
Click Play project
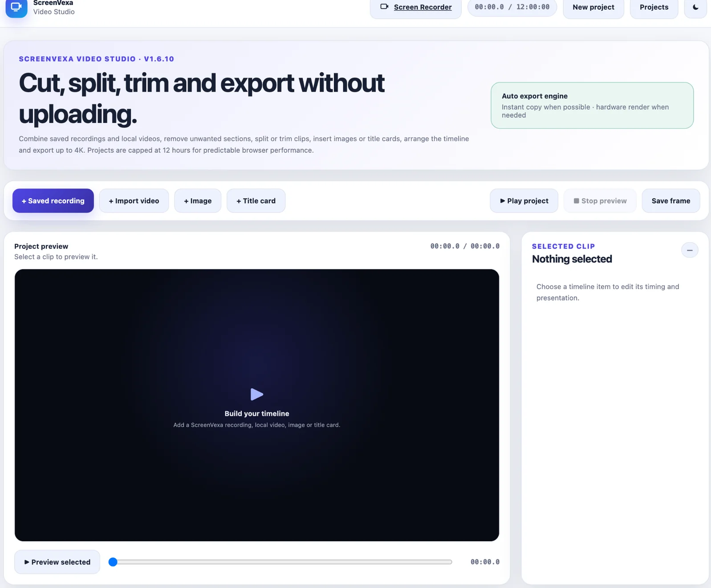tap(524, 201)
